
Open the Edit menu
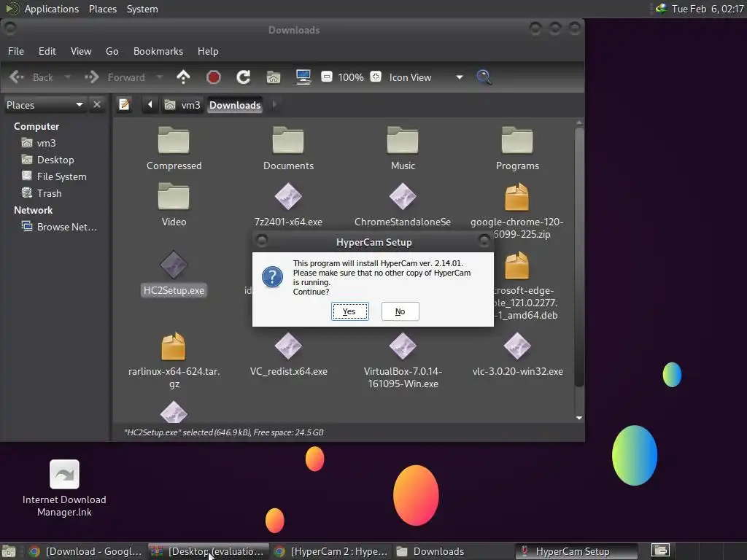pyautogui.click(x=47, y=51)
